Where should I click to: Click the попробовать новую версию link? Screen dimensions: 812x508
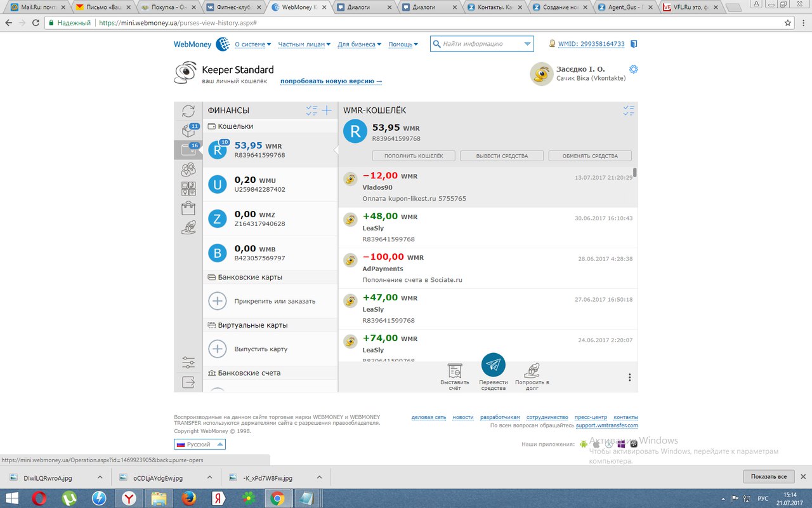coord(331,81)
